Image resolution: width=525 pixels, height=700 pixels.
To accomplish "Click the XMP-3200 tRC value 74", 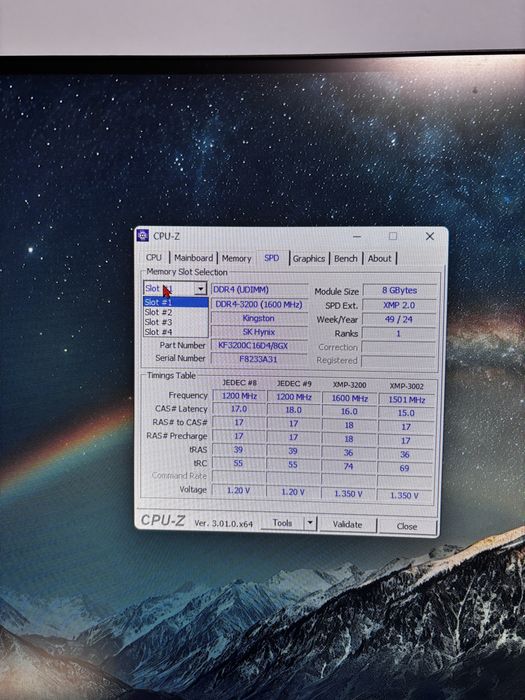I will coord(349,467).
